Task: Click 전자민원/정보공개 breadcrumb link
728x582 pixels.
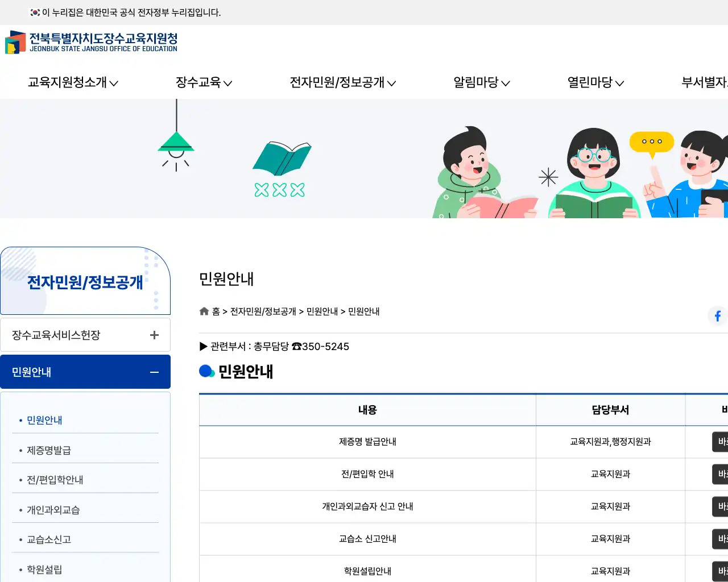Action: point(263,311)
